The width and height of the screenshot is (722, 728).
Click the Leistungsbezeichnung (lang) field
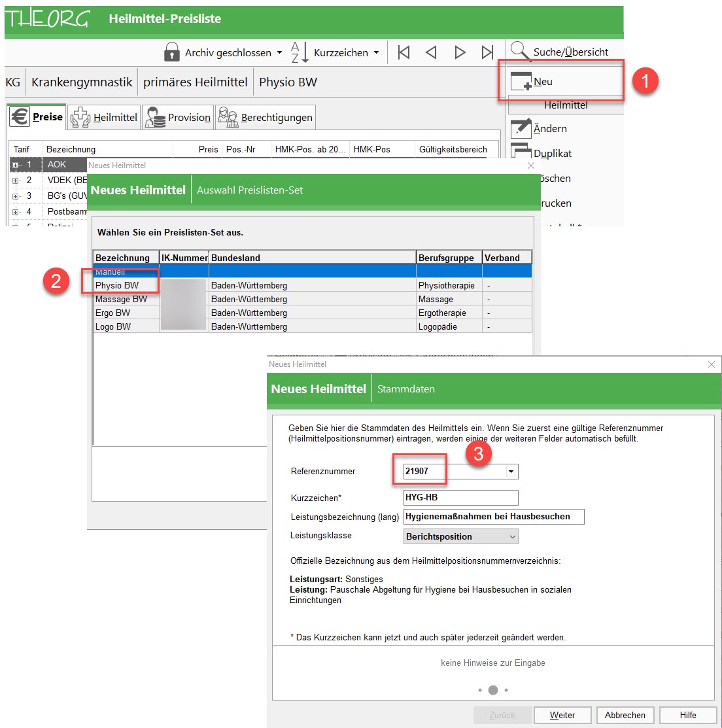pos(494,516)
